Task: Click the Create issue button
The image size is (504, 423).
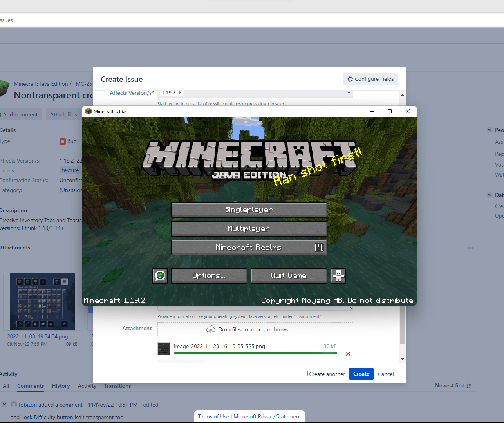Action: click(361, 374)
